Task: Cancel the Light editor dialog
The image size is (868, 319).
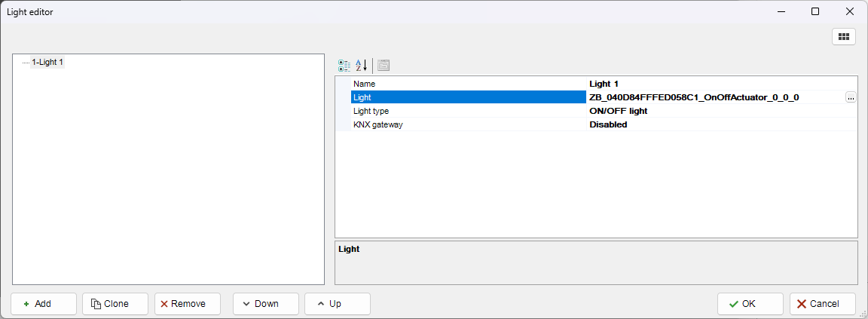Action: 822,304
